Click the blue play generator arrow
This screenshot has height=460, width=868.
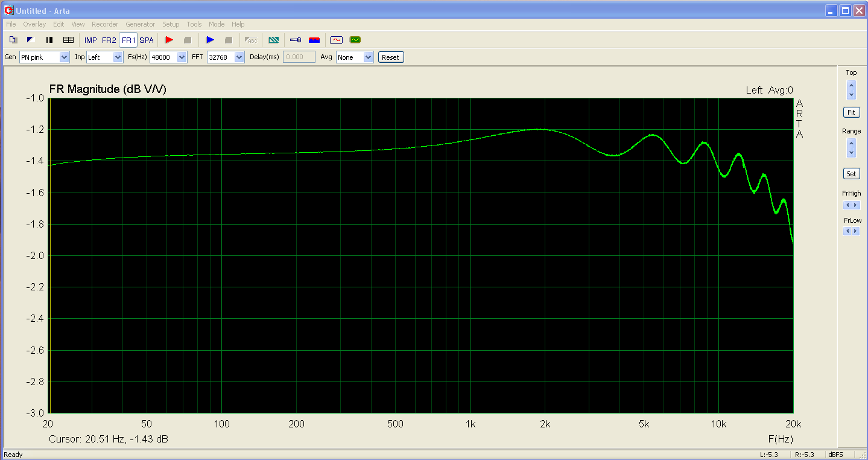[x=210, y=40]
